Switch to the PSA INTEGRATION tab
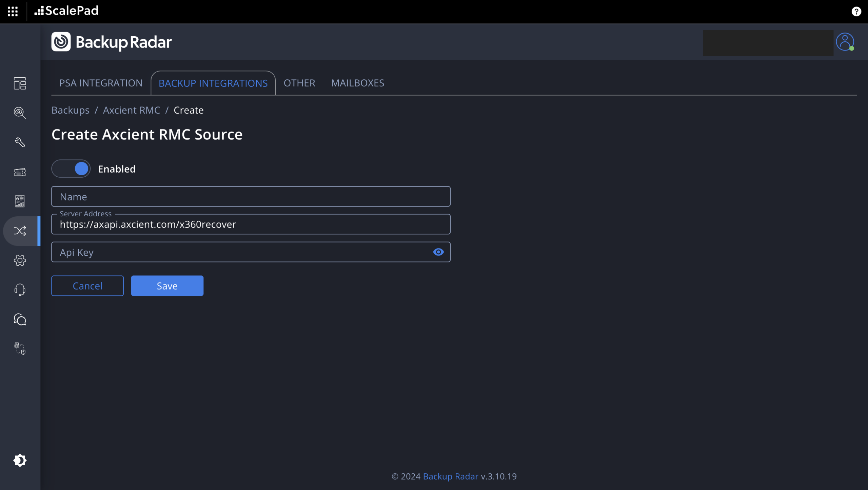The height and width of the screenshot is (490, 868). [101, 83]
